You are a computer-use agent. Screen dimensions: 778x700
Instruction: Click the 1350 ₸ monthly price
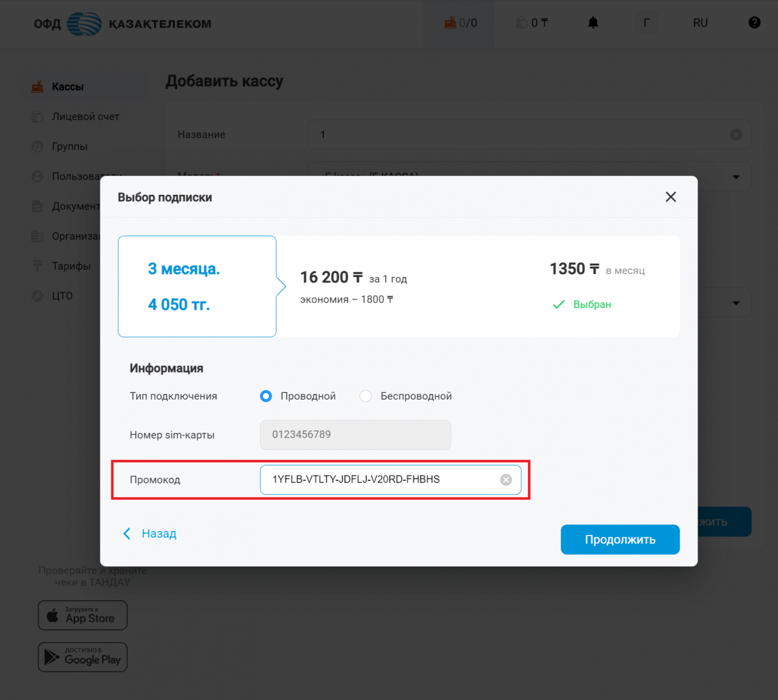[574, 269]
